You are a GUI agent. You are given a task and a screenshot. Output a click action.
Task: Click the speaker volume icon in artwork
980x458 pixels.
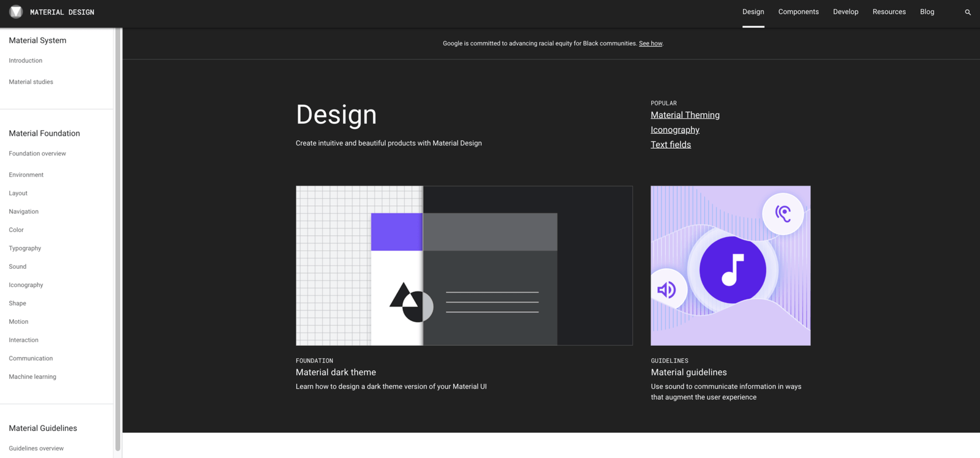point(666,290)
